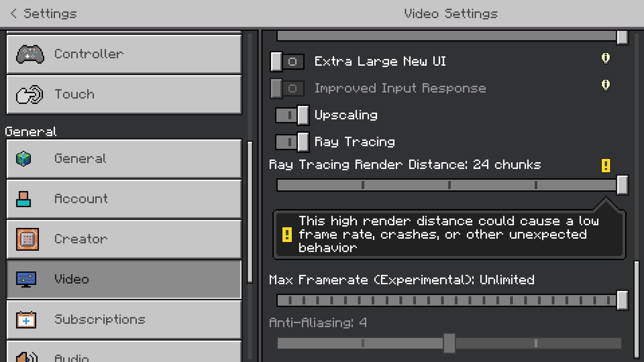Drag the Ray Tracing Render Distance slider
This screenshot has width=644, height=362.
622,185
